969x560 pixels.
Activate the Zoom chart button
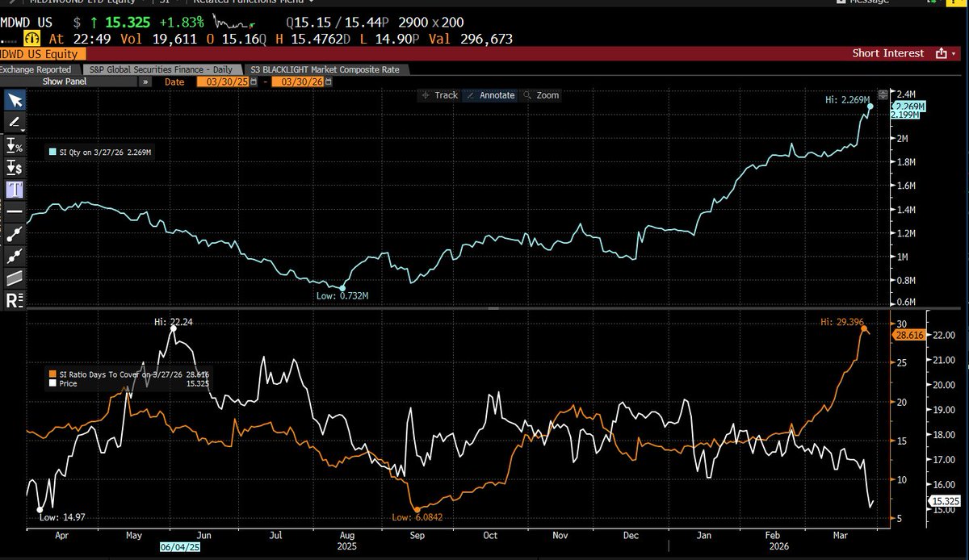click(542, 95)
